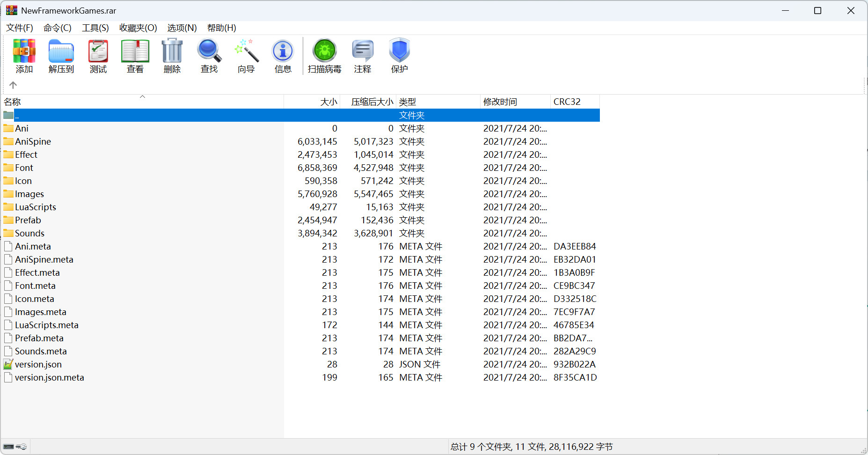Launch the Wizard (向导) wand icon

[246, 56]
